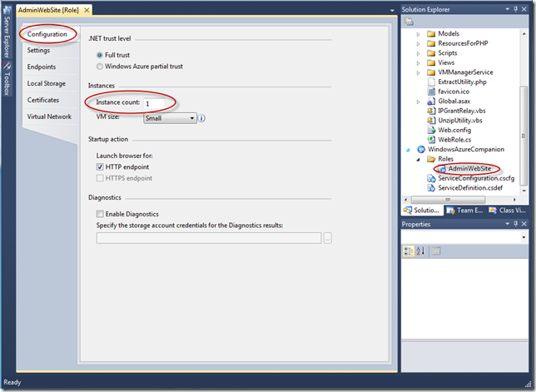Click the Instance count input field
536x392 pixels.
tap(154, 103)
